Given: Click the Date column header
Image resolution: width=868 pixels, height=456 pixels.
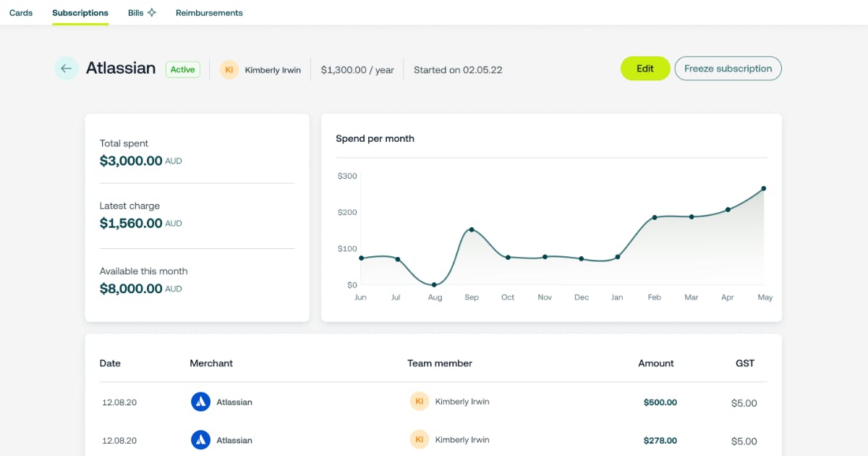Looking at the screenshot, I should [x=110, y=363].
